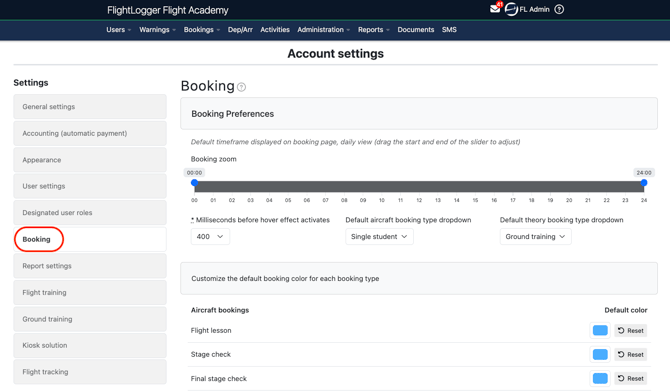
Task: Click the booking zoom end handle at 24:00
Action: click(644, 183)
